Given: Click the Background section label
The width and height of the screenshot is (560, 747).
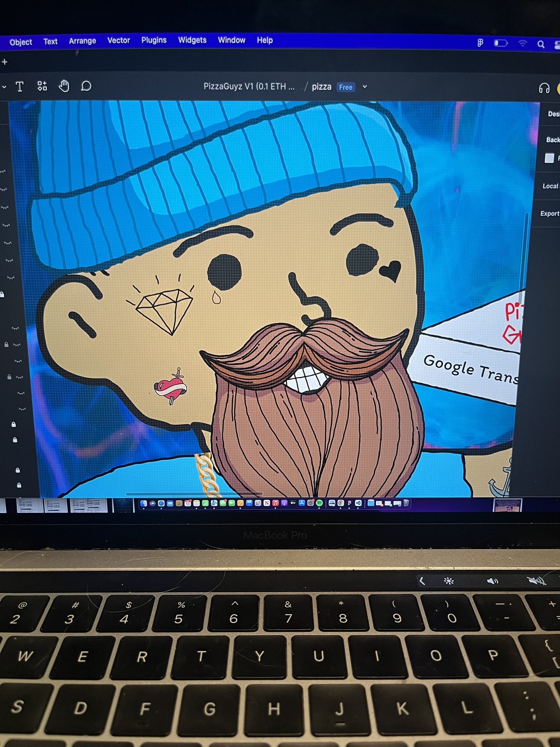Looking at the screenshot, I should (553, 140).
